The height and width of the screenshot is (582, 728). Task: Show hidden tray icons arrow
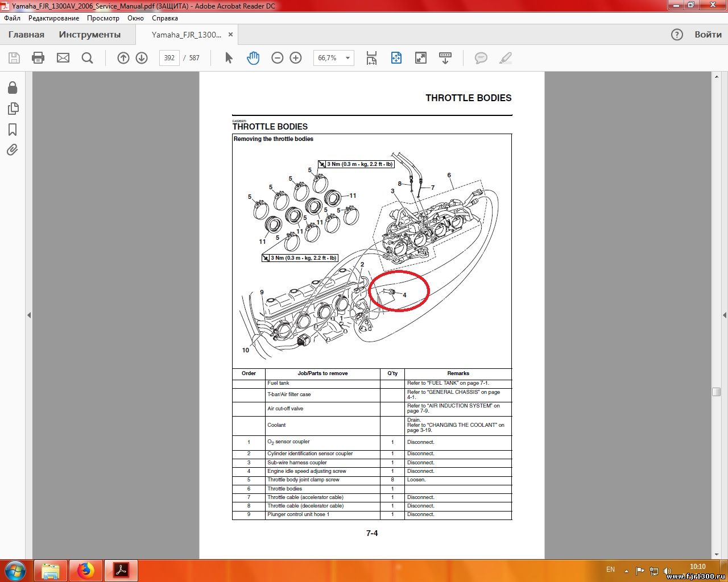tap(626, 571)
